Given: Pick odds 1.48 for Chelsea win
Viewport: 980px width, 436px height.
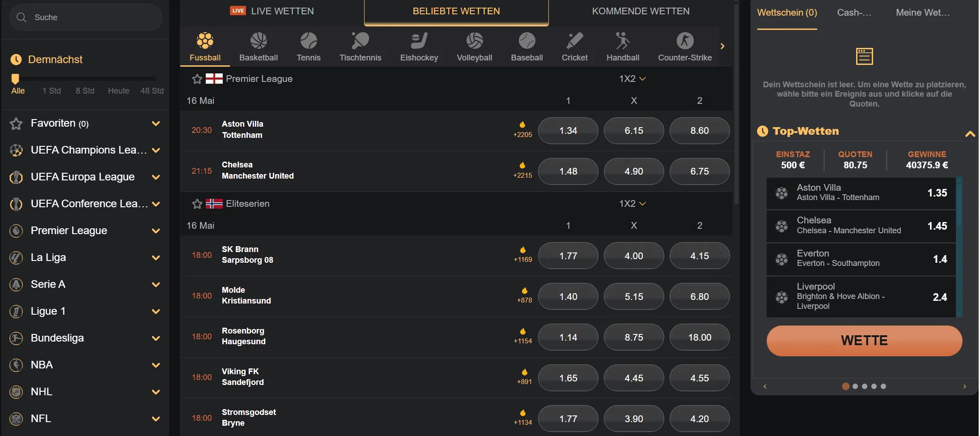Looking at the screenshot, I should pos(568,171).
